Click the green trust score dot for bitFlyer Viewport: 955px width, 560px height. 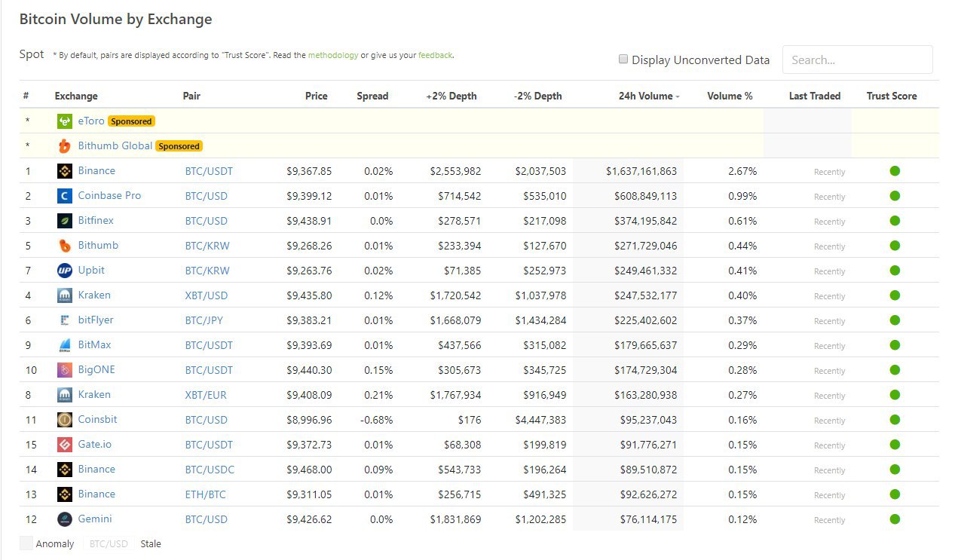coord(895,320)
